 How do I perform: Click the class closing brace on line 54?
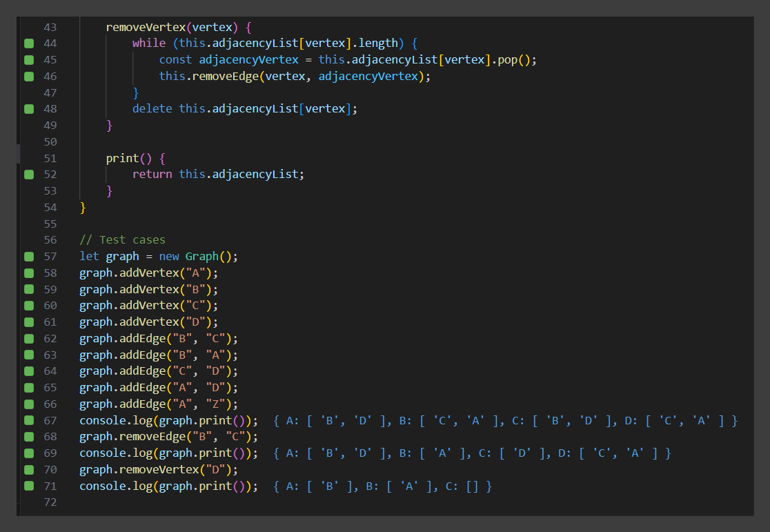click(83, 208)
